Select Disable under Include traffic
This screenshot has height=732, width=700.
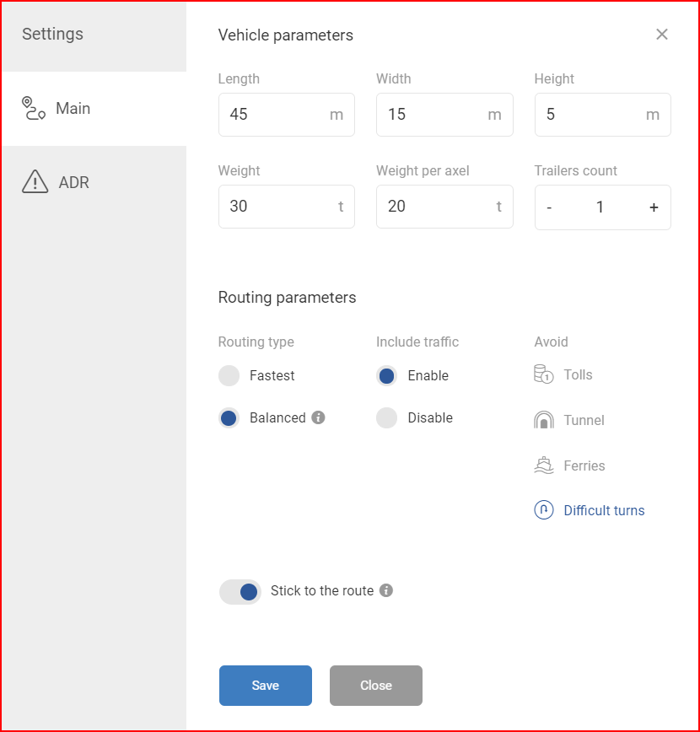(386, 417)
